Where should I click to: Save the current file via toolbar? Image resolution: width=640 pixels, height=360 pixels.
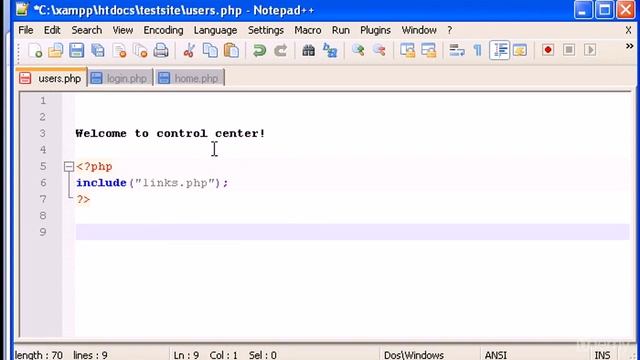(76, 51)
